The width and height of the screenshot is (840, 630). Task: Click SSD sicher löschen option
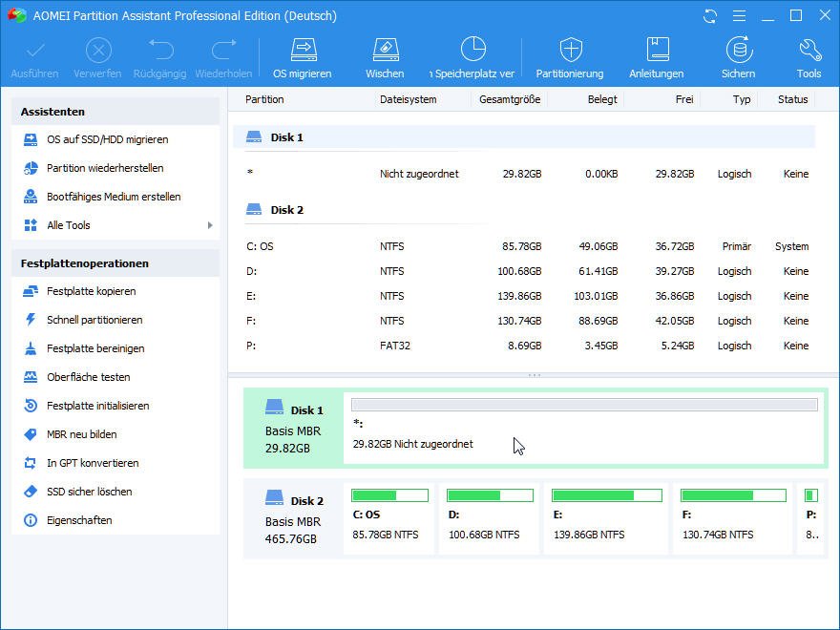pyautogui.click(x=89, y=492)
